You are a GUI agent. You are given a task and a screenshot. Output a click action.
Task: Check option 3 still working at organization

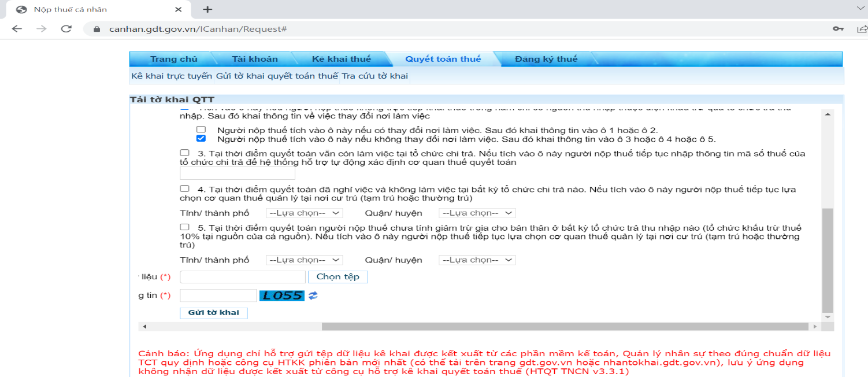point(184,153)
